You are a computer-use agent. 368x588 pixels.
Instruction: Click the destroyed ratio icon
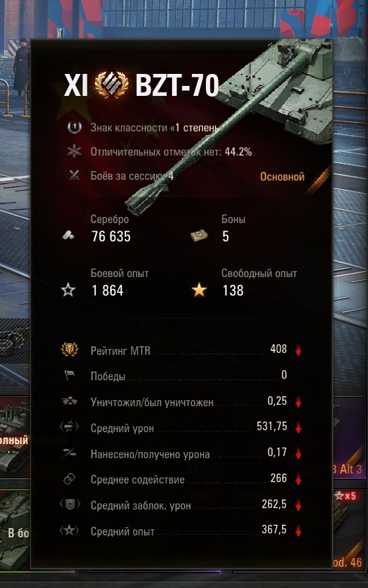(69, 402)
